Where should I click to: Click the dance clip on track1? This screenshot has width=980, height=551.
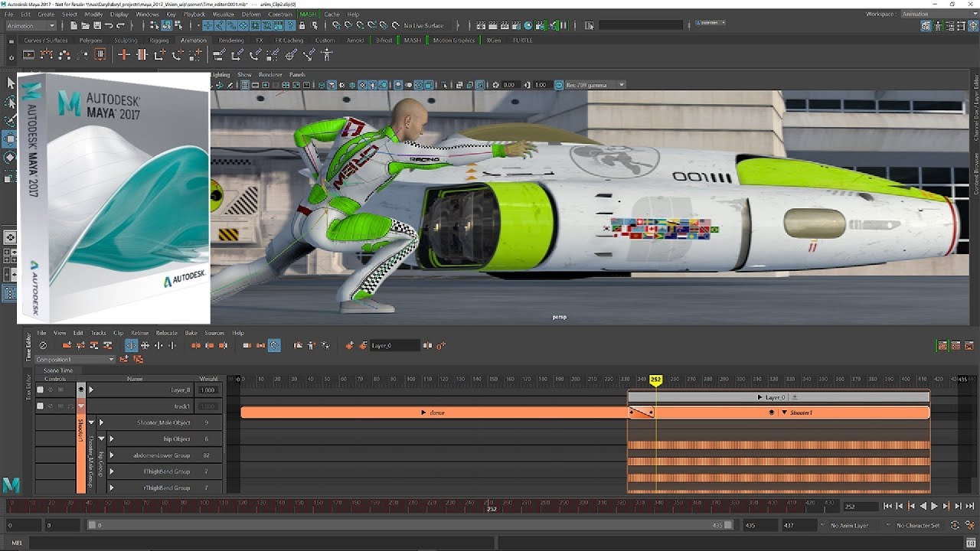pyautogui.click(x=434, y=412)
